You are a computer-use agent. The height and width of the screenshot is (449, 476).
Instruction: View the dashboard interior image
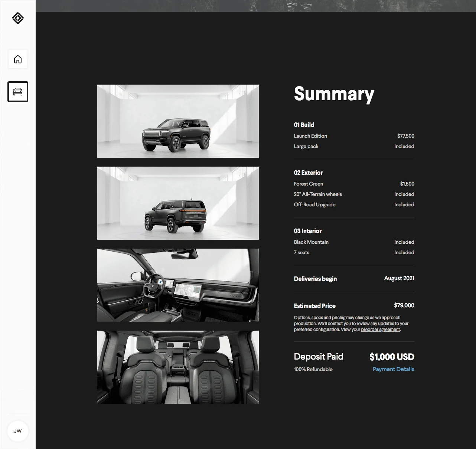178,285
